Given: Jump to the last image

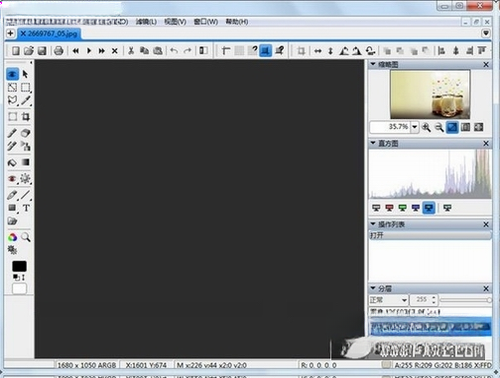Looking at the screenshot, I should pos(102,51).
